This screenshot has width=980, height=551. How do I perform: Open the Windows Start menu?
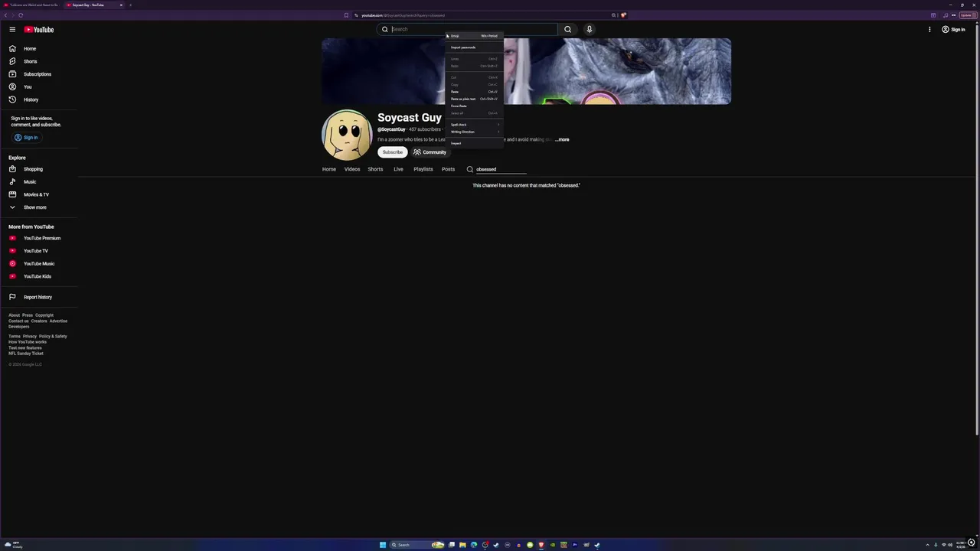383,545
